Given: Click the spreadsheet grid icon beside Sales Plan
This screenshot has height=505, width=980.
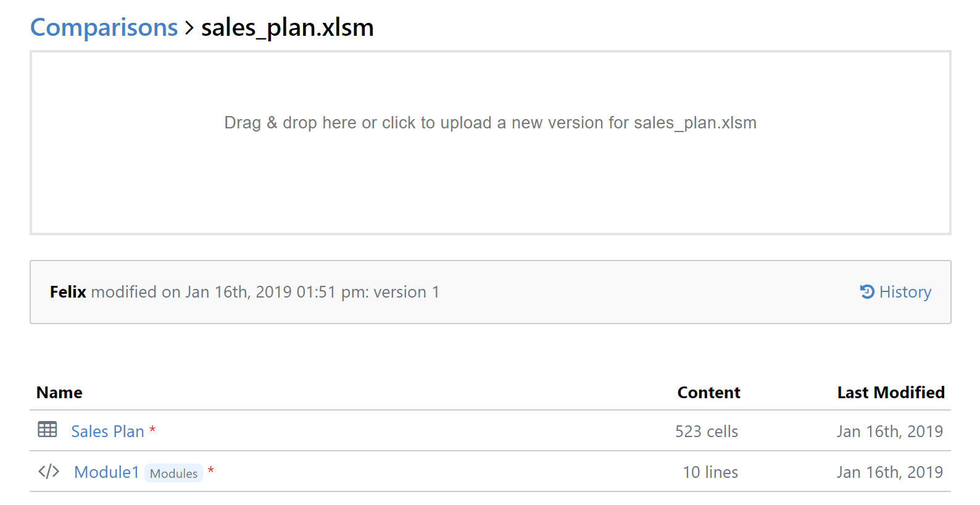Looking at the screenshot, I should click(x=48, y=430).
